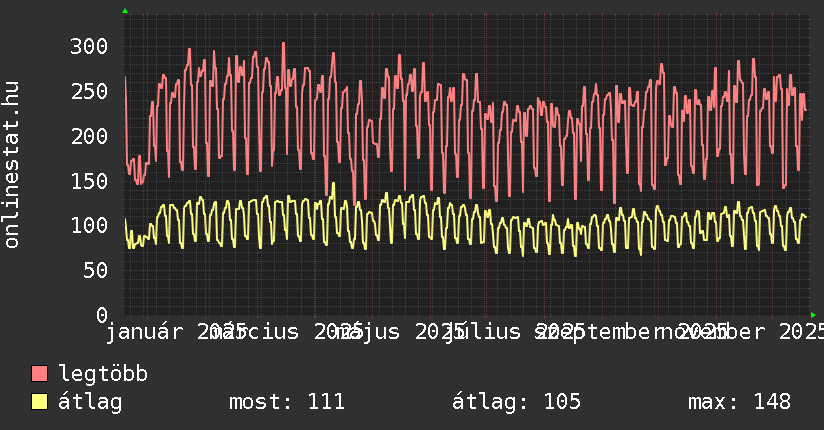
Task: Click the 200 label on the y-axis
Action: [x=90, y=136]
